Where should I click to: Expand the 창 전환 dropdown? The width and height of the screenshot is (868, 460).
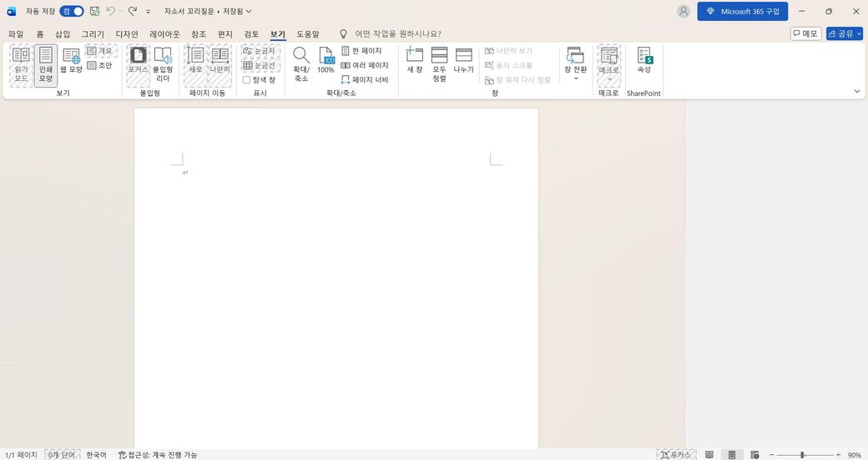tap(575, 66)
